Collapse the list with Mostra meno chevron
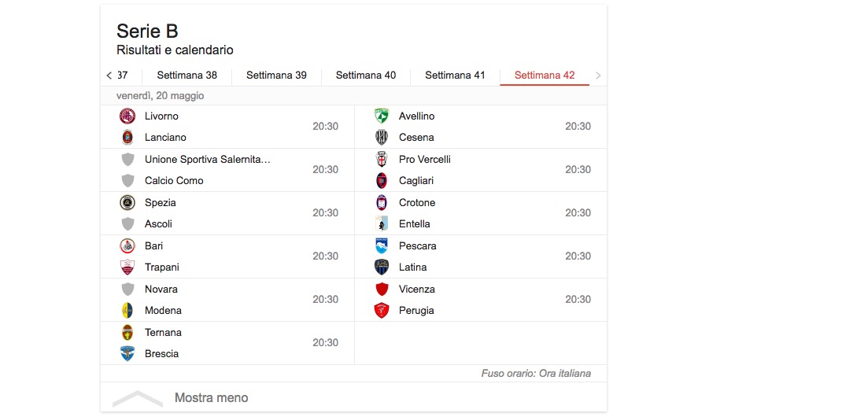Image resolution: width=868 pixels, height=417 pixels. pyautogui.click(x=138, y=398)
